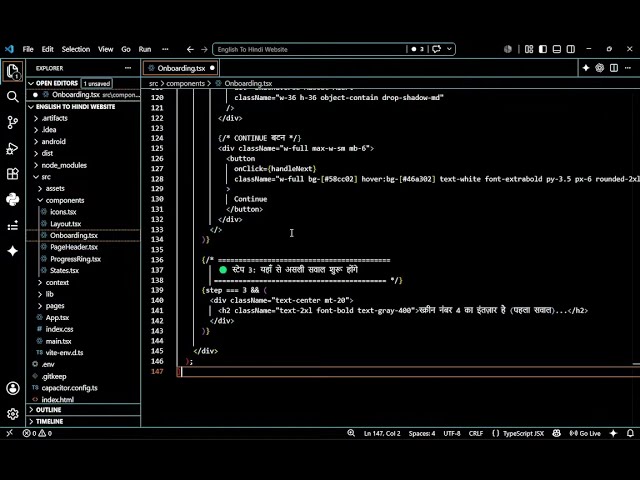
Task: Open Explorer Views and More Actions menu
Action: click(x=128, y=68)
